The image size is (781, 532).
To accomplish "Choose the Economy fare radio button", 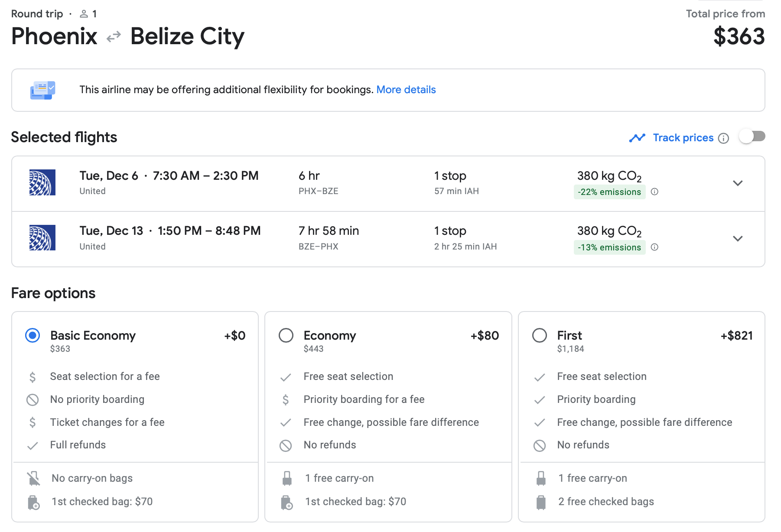I will pos(286,335).
